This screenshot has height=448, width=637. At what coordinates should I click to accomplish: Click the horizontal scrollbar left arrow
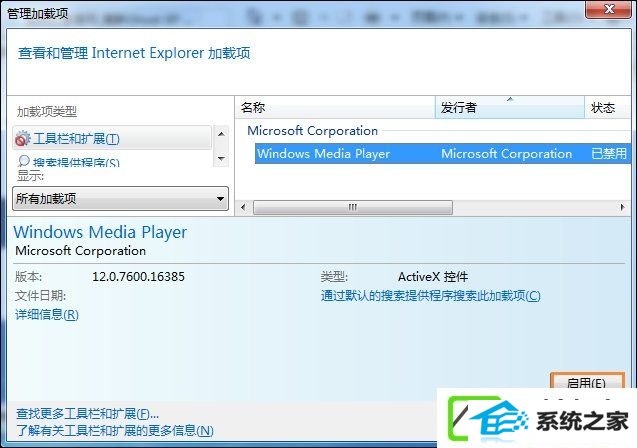(243, 208)
